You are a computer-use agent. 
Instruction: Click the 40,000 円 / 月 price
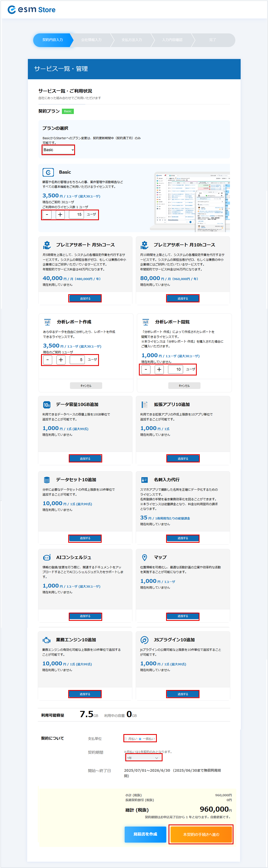pos(71,278)
